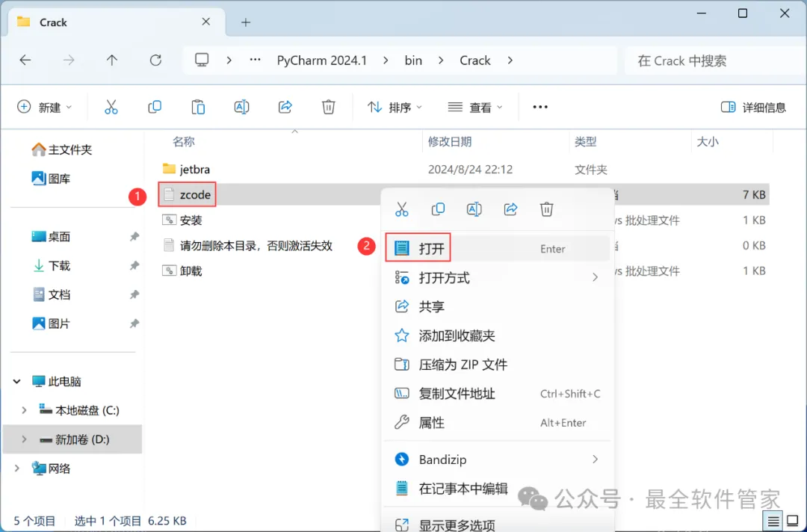
Task: Click the Paste icon in the toolbar
Action: [198, 107]
